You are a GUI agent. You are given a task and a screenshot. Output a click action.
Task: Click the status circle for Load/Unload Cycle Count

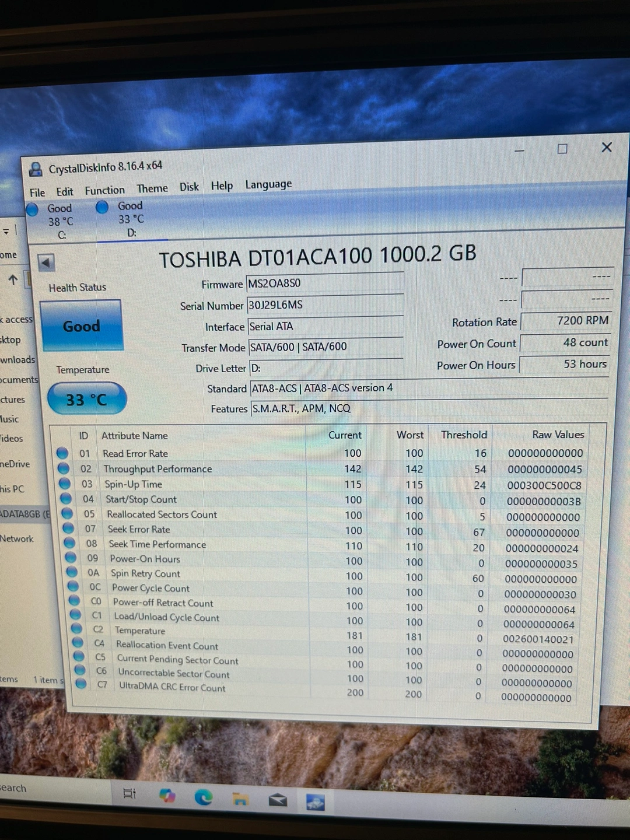[x=75, y=614]
